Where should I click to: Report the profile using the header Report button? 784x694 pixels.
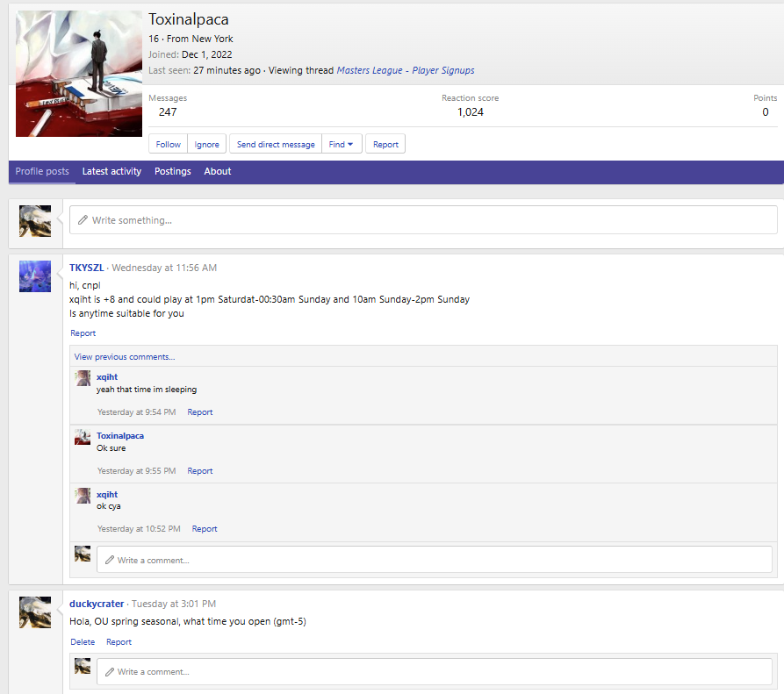pyautogui.click(x=385, y=145)
